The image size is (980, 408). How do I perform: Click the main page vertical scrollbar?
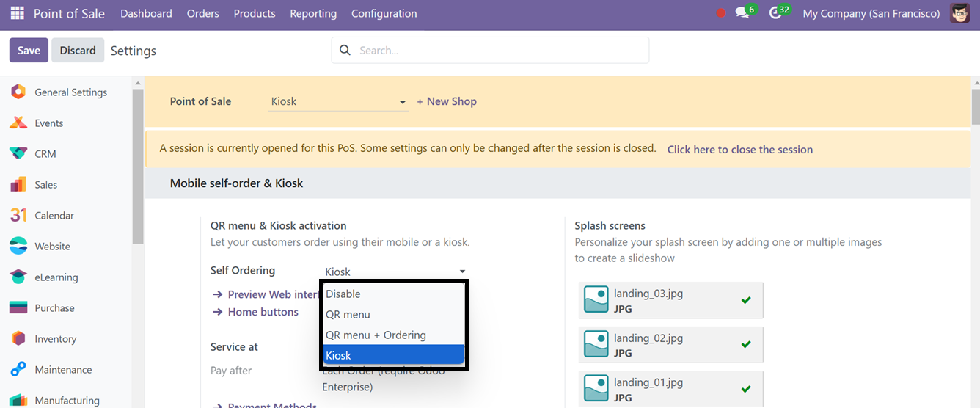point(975,107)
